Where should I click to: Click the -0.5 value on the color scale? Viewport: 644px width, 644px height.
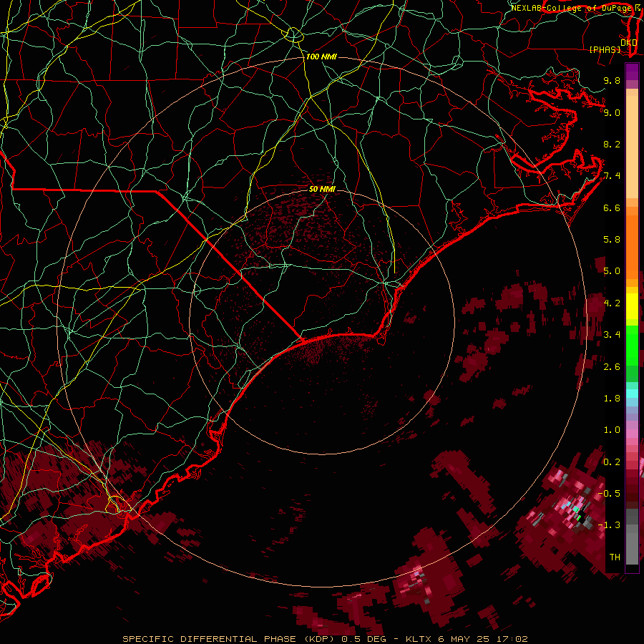pyautogui.click(x=609, y=494)
